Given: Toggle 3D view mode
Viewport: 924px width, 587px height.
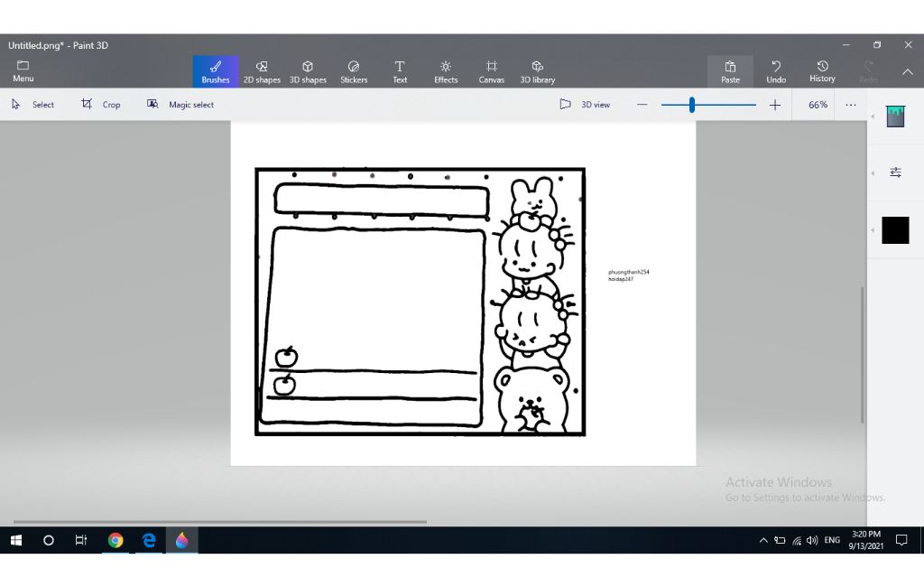Looking at the screenshot, I should [x=585, y=105].
